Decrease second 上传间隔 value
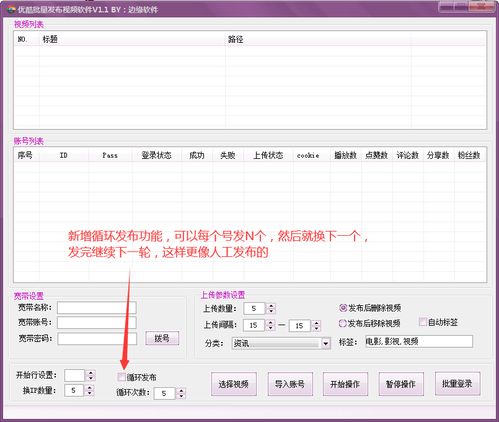 (317, 328)
